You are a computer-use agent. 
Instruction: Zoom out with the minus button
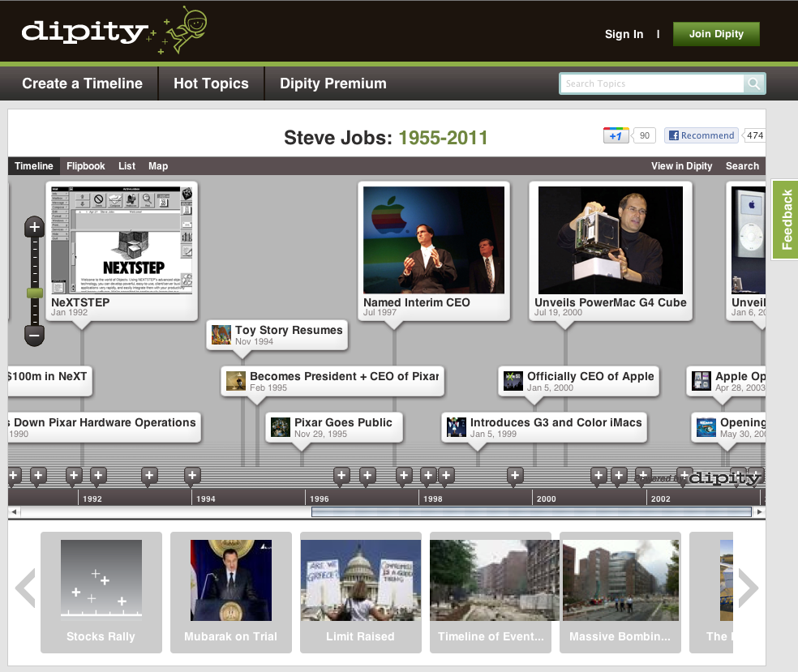click(35, 336)
